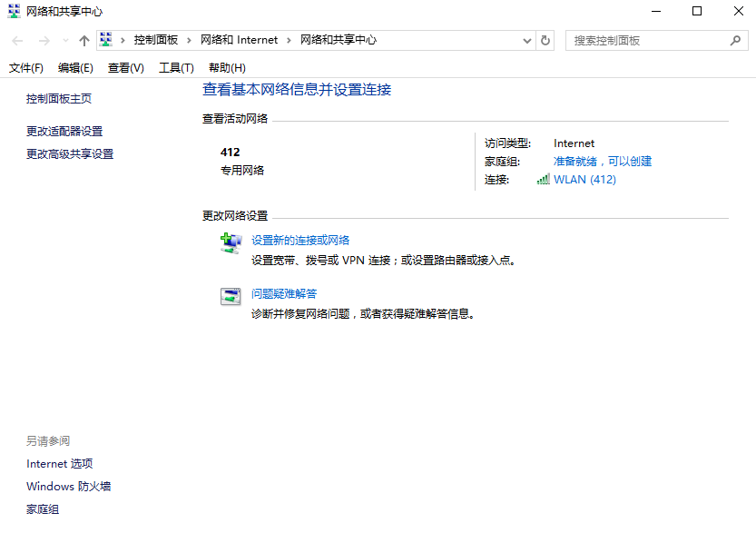Close the 网络和共享中心 window
This screenshot has height=533, width=756.
click(738, 11)
